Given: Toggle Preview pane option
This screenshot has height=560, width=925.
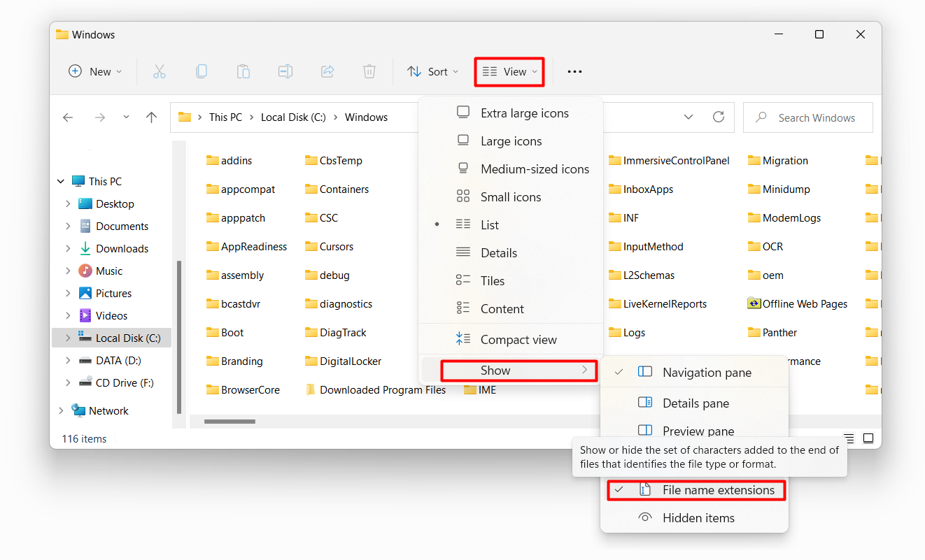Looking at the screenshot, I should tap(694, 431).
